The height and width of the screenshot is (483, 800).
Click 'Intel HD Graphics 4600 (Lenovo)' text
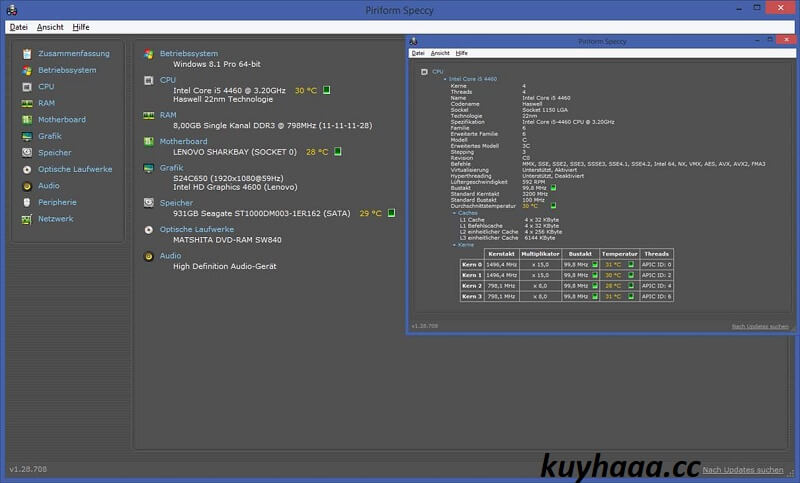click(235, 187)
